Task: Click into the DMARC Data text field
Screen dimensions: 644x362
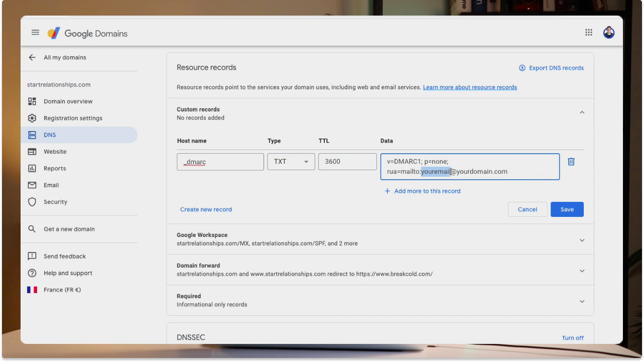Action: (x=470, y=167)
